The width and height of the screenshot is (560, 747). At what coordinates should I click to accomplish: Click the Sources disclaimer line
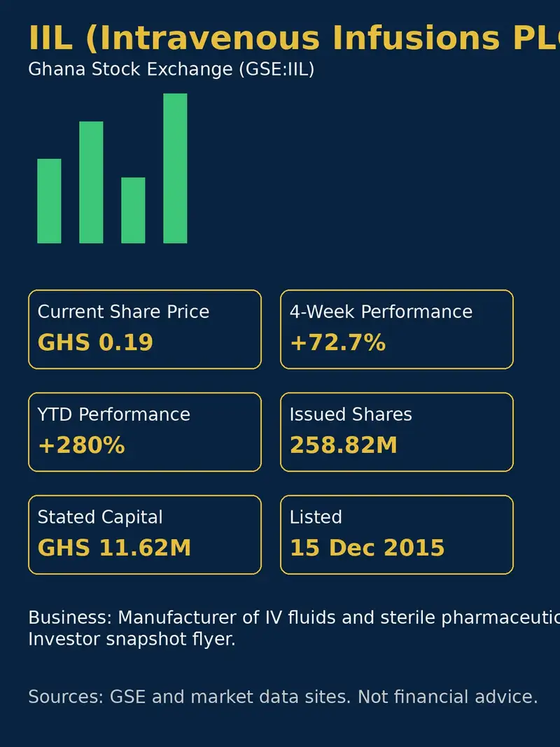[283, 697]
